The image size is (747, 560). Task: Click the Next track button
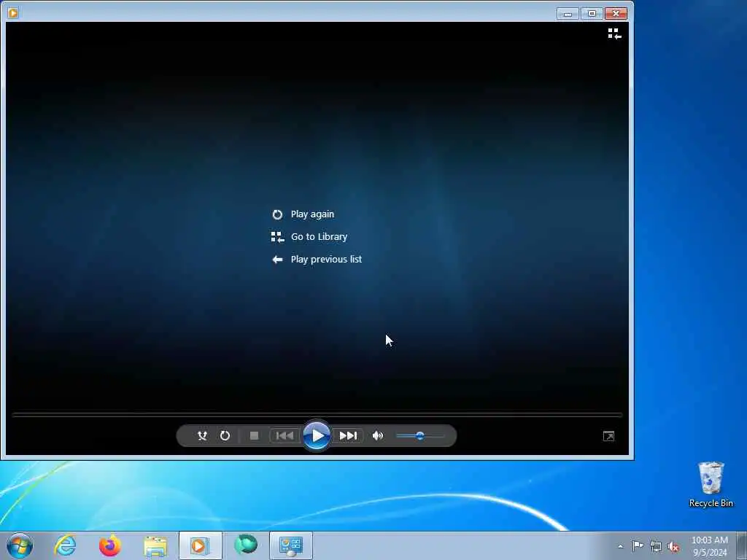(x=348, y=436)
